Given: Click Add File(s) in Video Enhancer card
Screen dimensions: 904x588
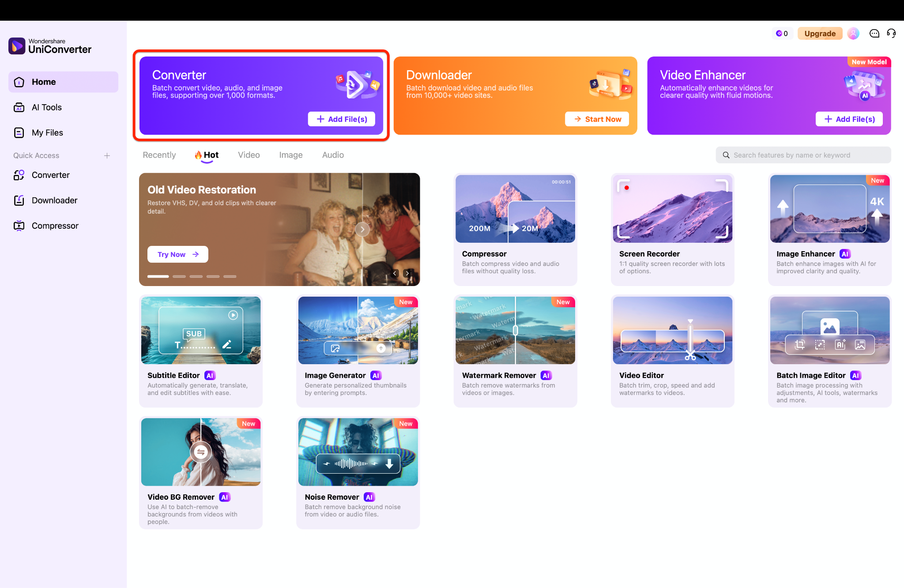Looking at the screenshot, I should [849, 119].
